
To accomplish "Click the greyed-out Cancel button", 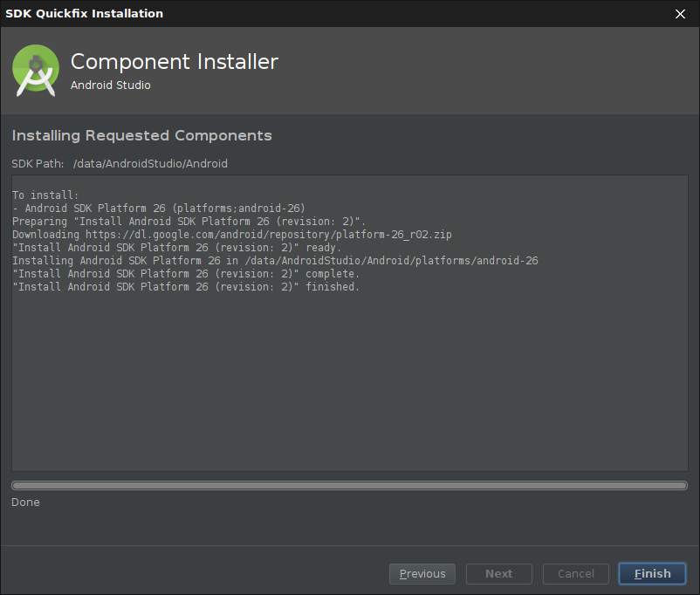I will 575,573.
